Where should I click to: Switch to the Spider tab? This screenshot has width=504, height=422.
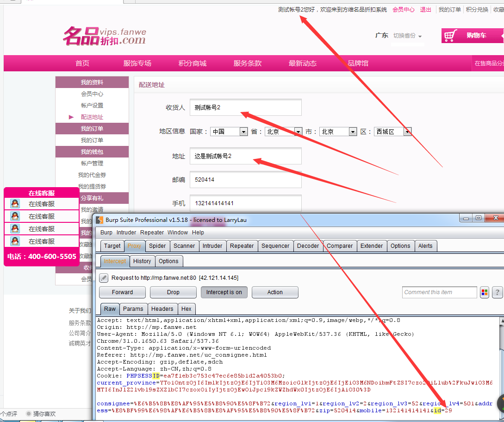tap(157, 246)
